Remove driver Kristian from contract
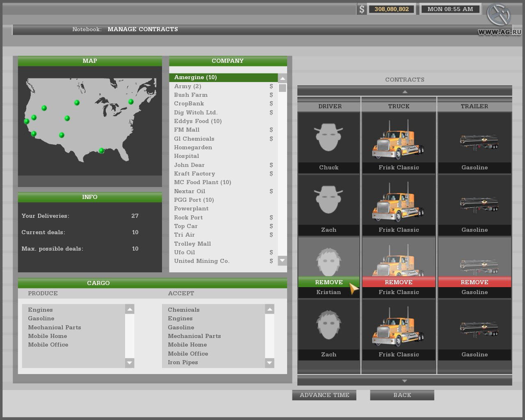Viewport: 525px width, 420px height. (329, 282)
